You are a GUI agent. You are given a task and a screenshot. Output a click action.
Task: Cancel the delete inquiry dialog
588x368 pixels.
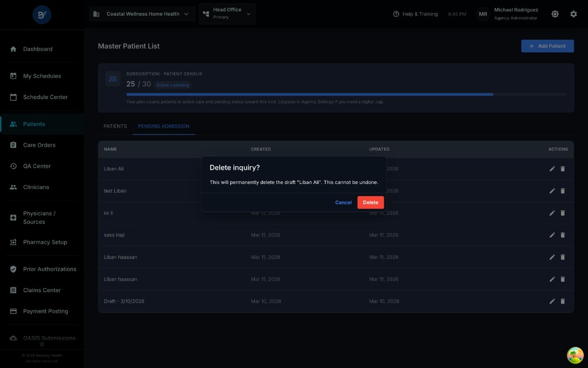pyautogui.click(x=343, y=202)
